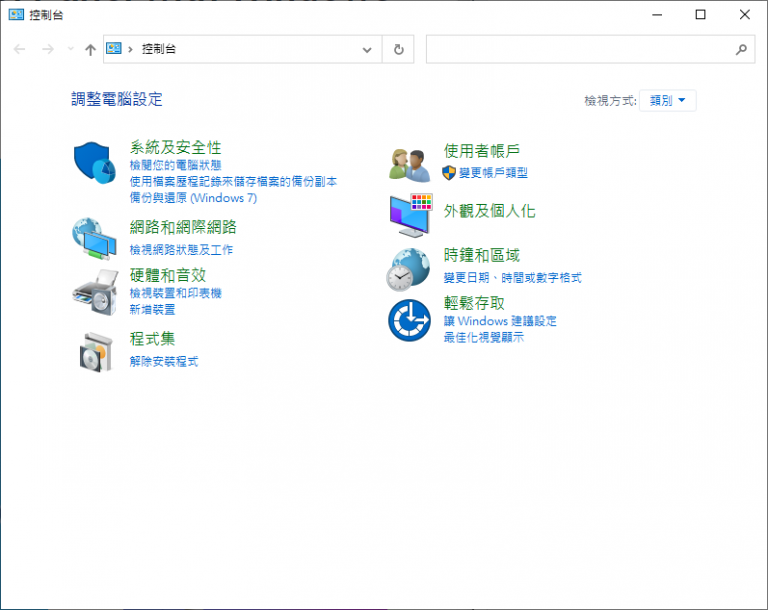Click 讓 Windows 建議設定 link
This screenshot has width=768, height=610.
click(x=500, y=321)
